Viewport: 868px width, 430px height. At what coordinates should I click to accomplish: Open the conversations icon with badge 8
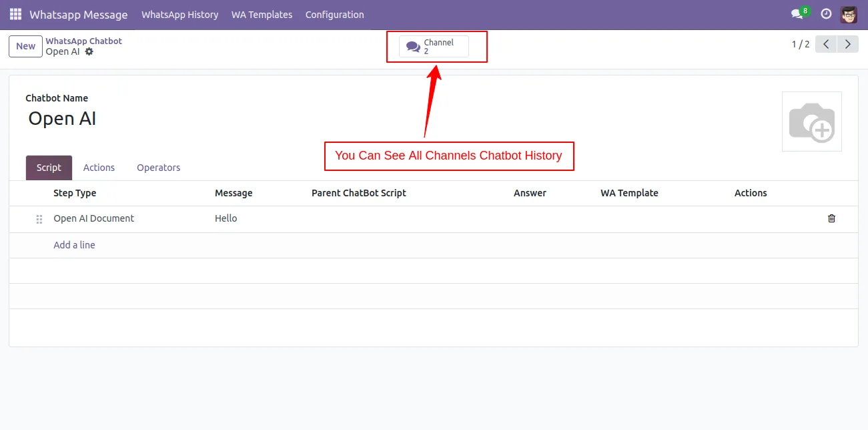pyautogui.click(x=799, y=13)
